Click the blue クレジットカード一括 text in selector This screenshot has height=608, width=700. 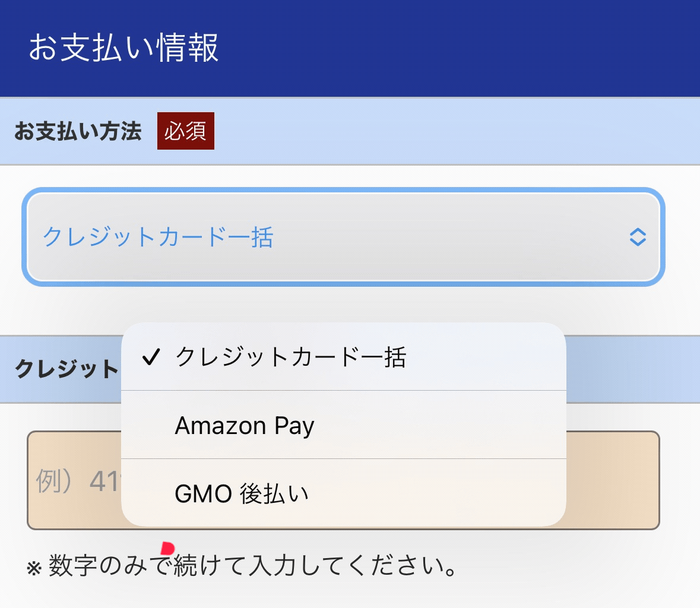(x=158, y=237)
